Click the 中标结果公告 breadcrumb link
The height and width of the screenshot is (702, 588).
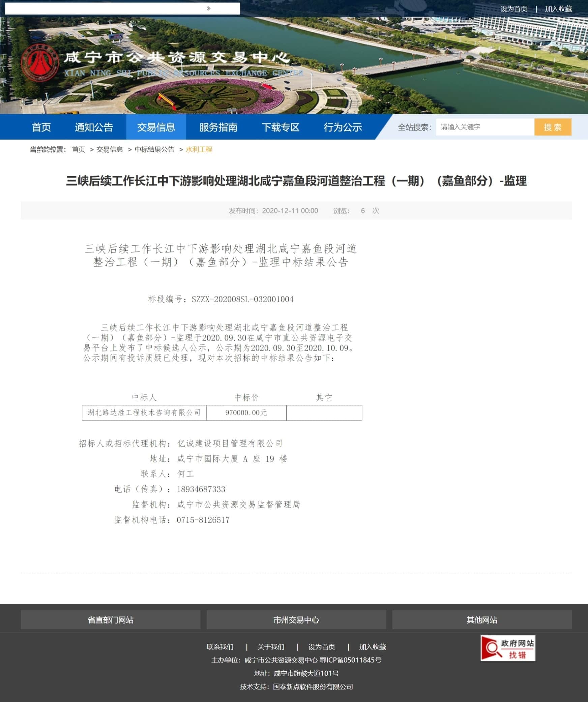point(154,149)
